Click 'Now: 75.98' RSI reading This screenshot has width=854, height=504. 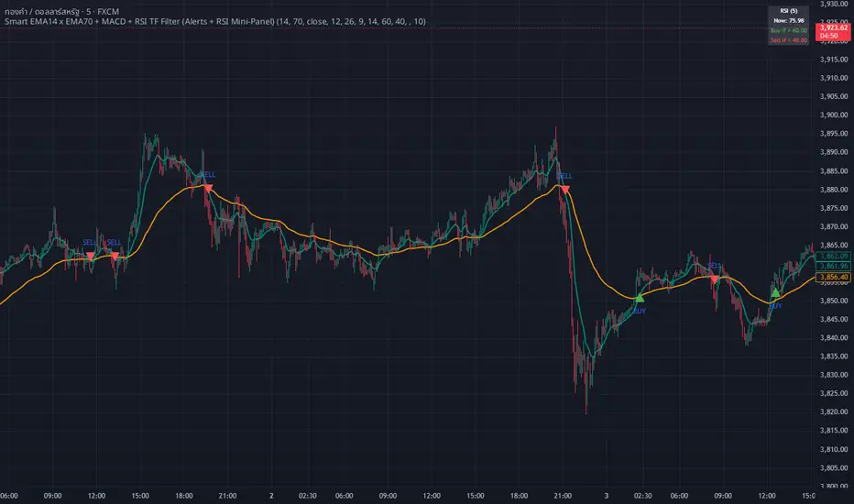point(789,21)
